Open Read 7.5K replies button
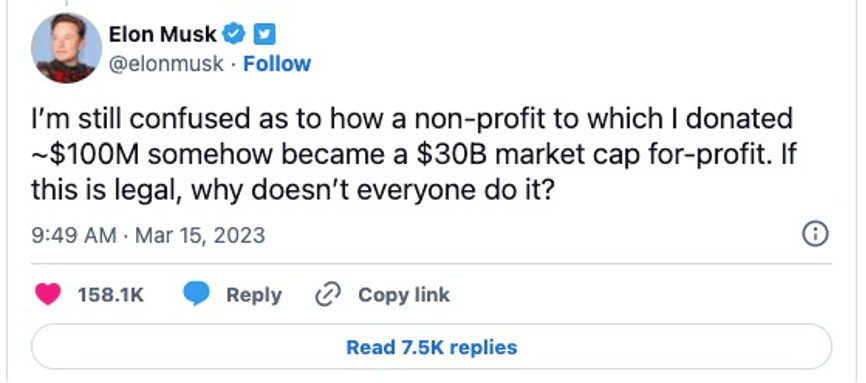Image resolution: width=866 pixels, height=383 pixels. point(431,347)
